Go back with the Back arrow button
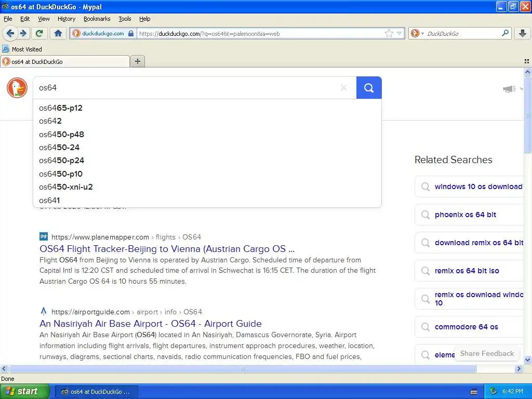This screenshot has width=532, height=399. (x=10, y=33)
